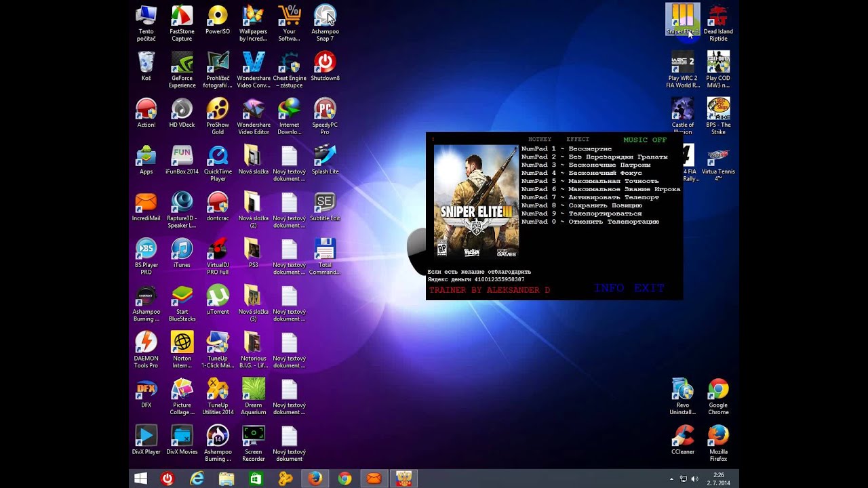The width and height of the screenshot is (868, 488).
Task: Select the Play COD MW3 icon
Action: pyautogui.click(x=718, y=70)
